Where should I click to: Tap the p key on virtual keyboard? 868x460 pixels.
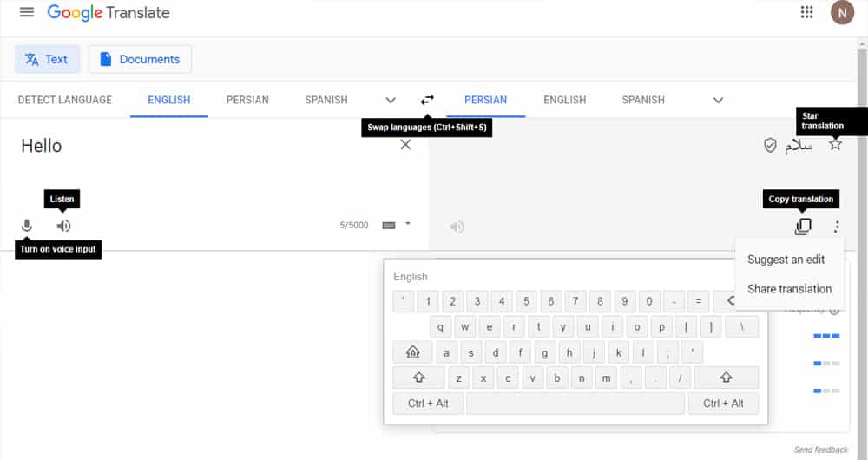661,326
